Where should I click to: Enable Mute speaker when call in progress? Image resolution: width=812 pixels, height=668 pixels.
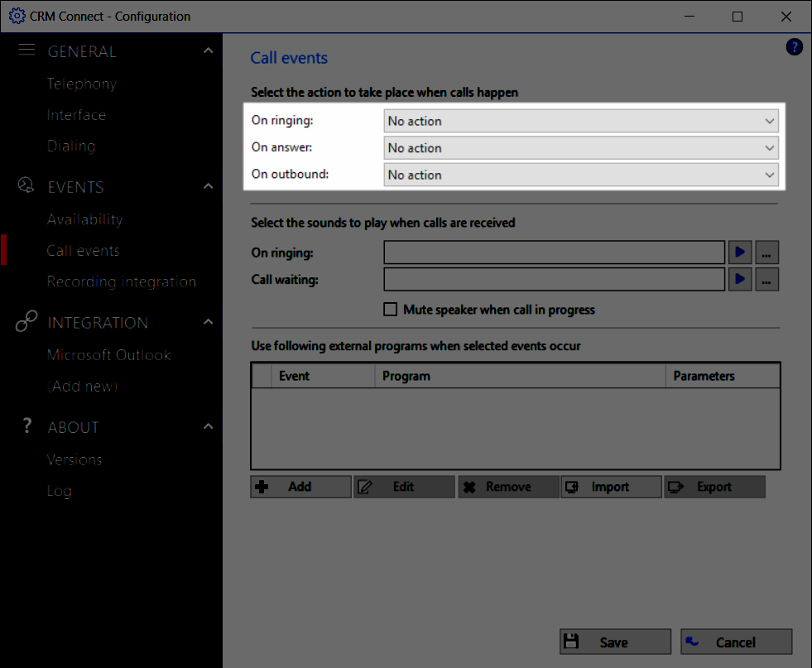click(391, 310)
